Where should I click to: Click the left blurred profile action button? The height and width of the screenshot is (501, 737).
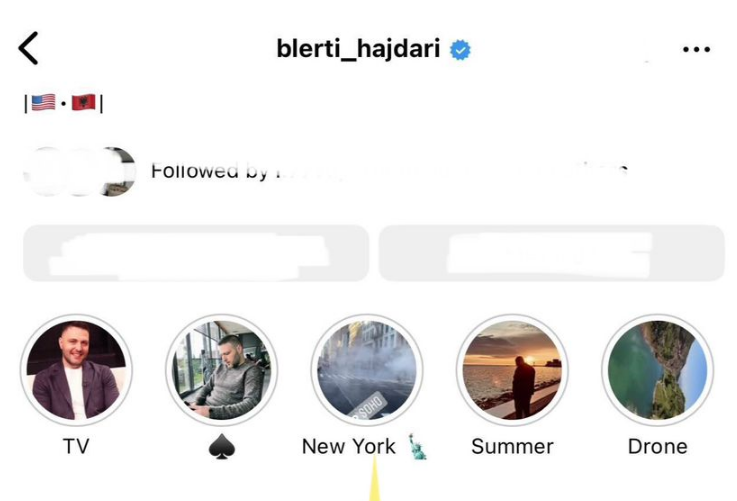196,253
